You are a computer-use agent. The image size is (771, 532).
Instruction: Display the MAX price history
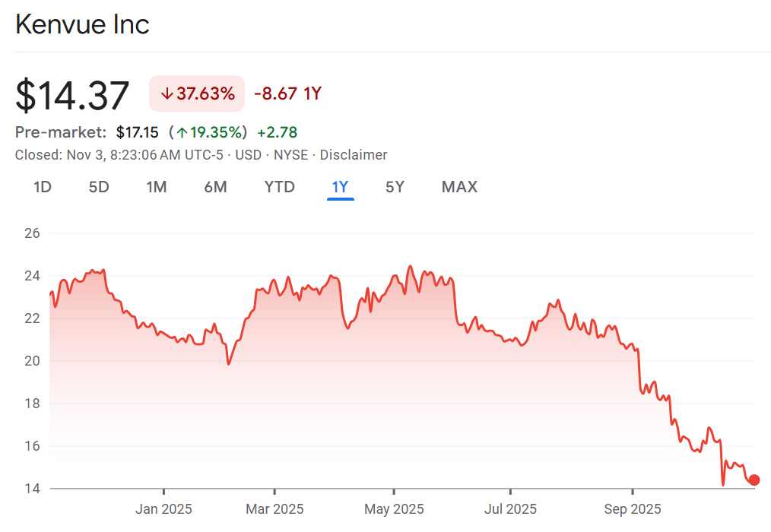pos(459,187)
